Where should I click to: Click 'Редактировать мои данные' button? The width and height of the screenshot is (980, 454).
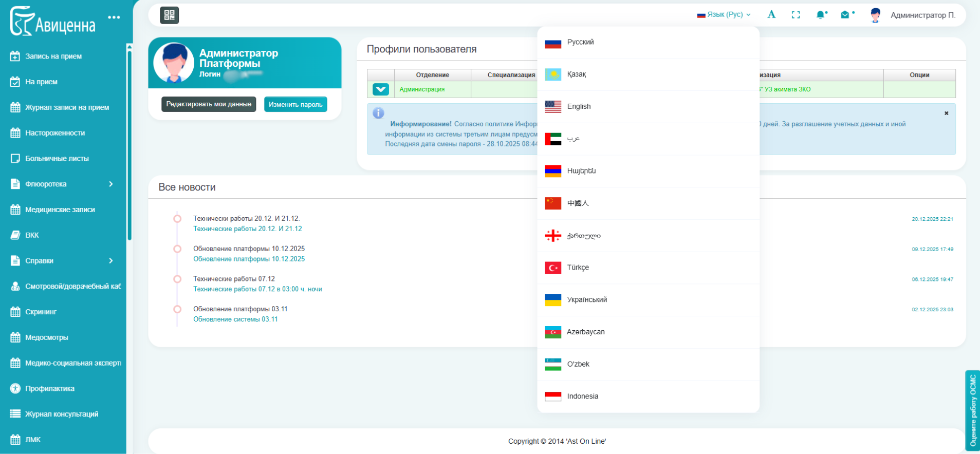point(209,104)
